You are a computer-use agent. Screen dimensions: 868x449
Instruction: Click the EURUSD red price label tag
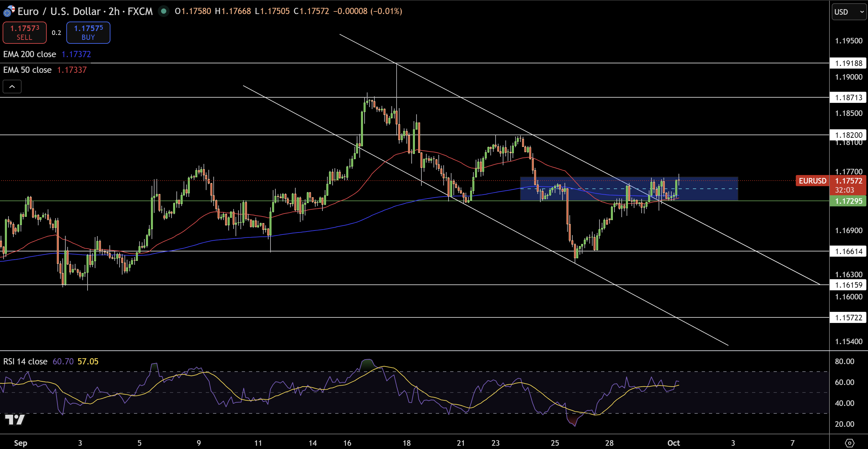[812, 181]
